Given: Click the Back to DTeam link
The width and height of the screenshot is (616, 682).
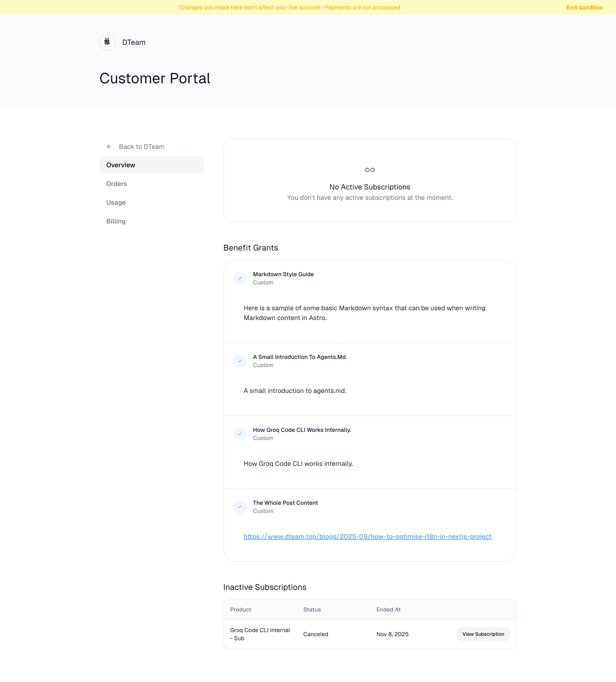Looking at the screenshot, I should (x=141, y=146).
